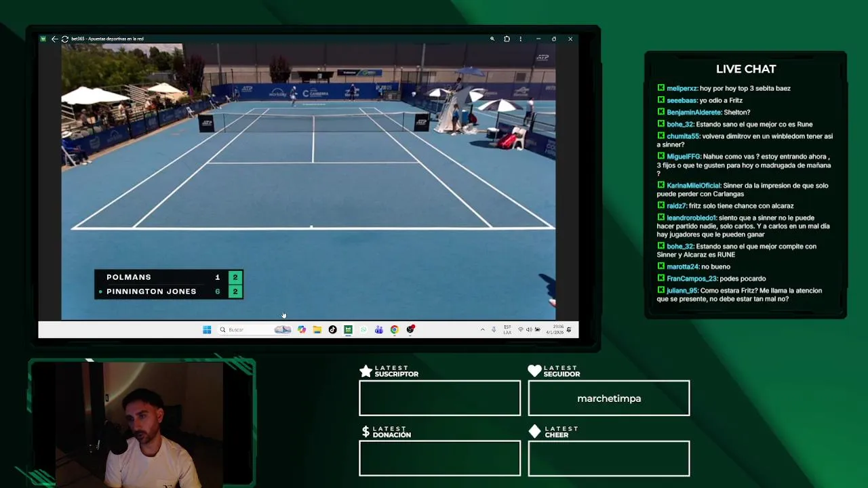This screenshot has width=868, height=488.
Task: Open Microsoft Teams from the taskbar
Action: point(379,329)
